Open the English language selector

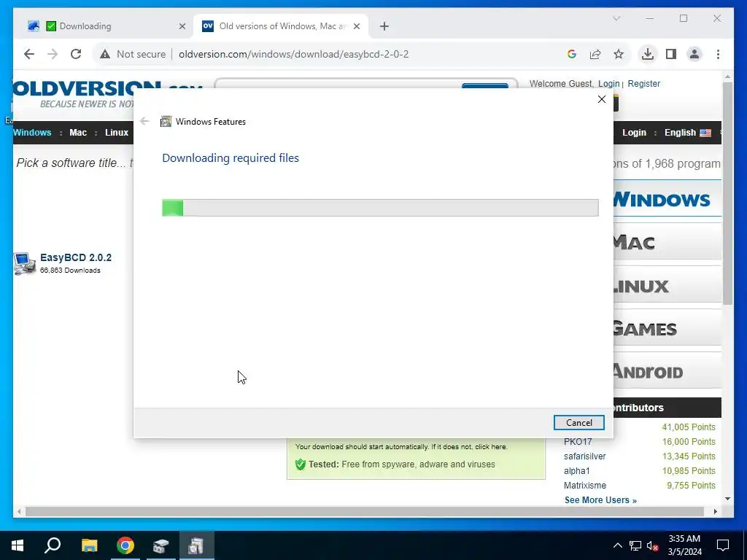[x=687, y=133]
